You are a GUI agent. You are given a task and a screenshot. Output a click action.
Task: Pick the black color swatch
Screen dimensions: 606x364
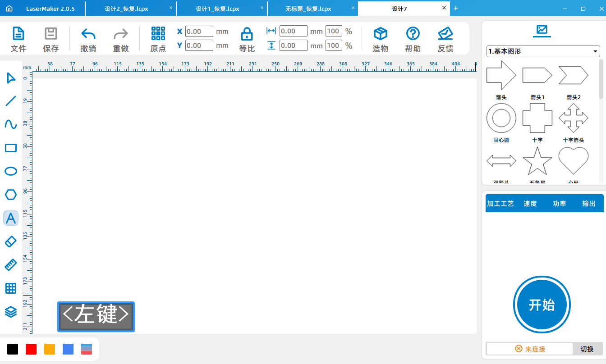pos(13,349)
